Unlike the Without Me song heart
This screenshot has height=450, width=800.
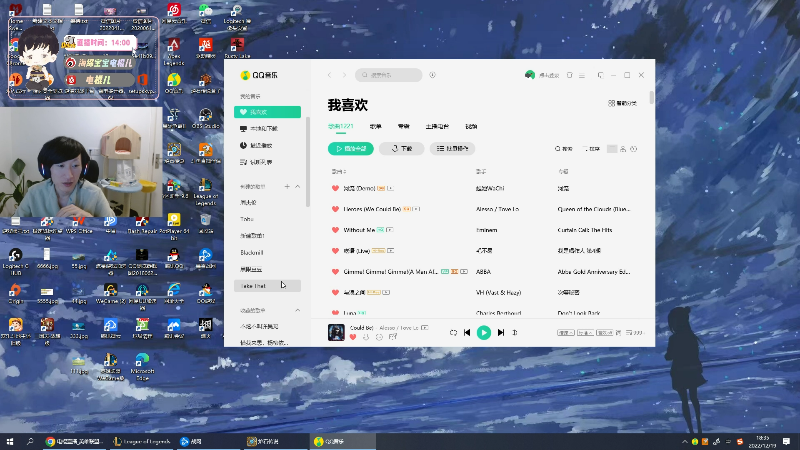[335, 230]
